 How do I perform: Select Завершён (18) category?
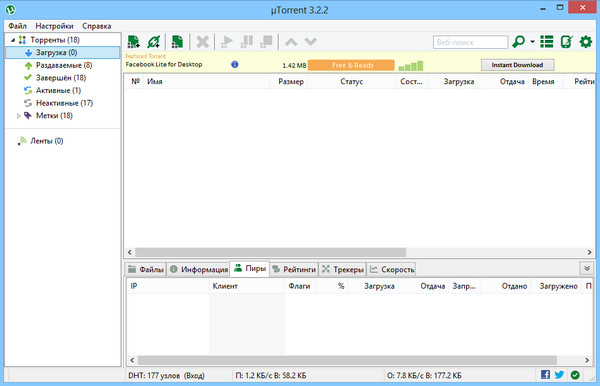pyautogui.click(x=61, y=78)
